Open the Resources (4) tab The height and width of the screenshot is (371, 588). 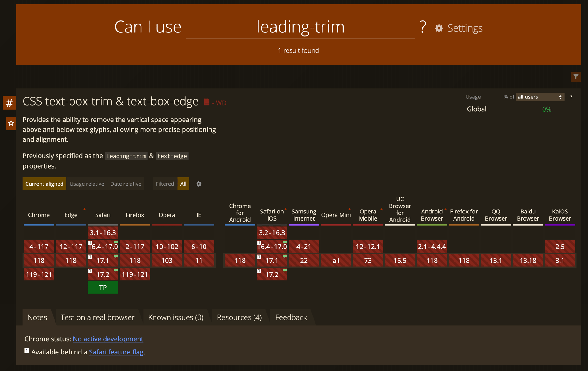(239, 317)
